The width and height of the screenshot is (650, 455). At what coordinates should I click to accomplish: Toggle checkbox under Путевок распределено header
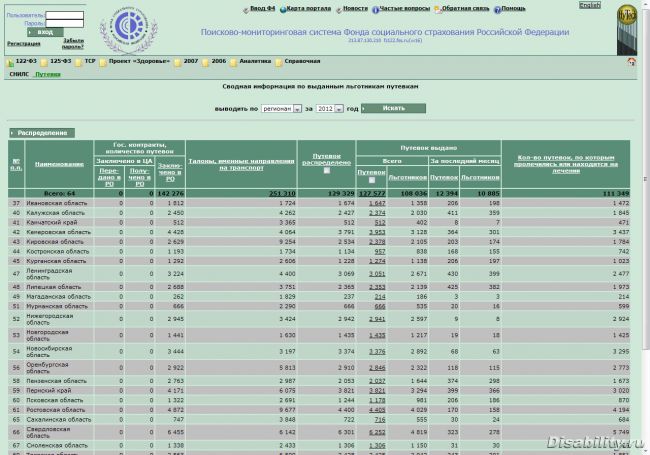(327, 170)
